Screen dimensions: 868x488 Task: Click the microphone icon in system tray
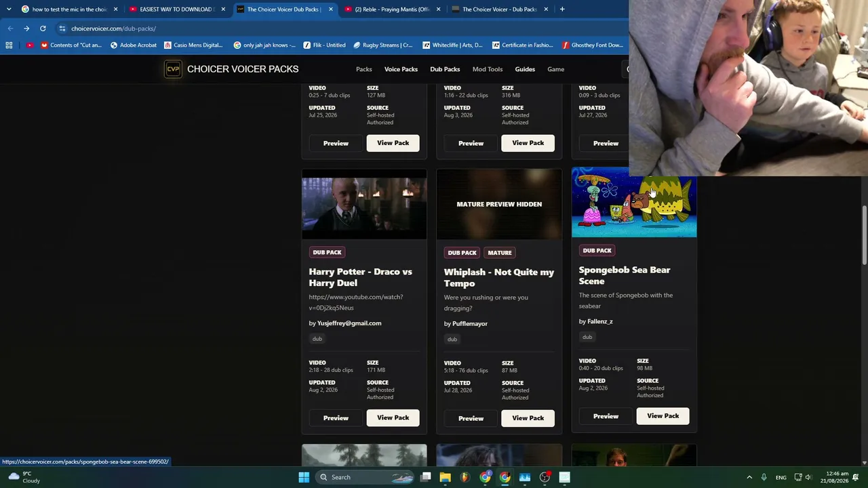[x=764, y=477]
